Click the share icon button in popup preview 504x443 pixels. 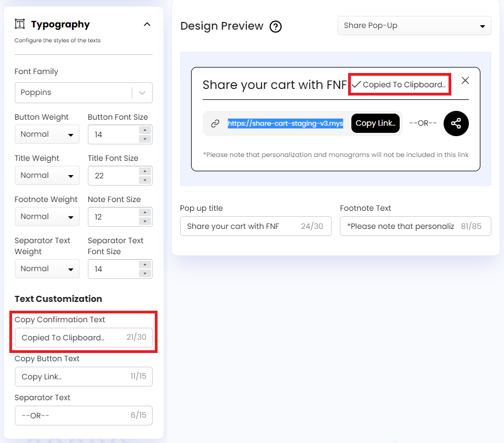(456, 124)
